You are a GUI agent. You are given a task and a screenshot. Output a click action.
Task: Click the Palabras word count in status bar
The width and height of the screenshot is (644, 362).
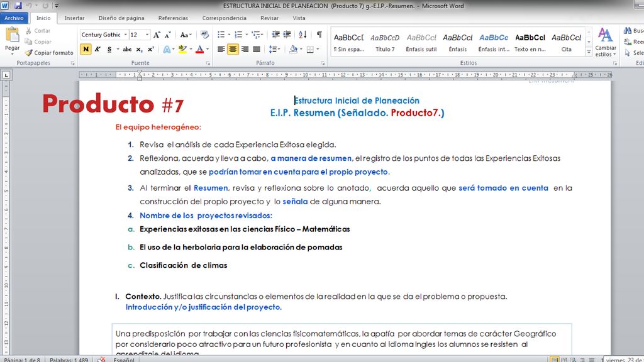click(69, 359)
